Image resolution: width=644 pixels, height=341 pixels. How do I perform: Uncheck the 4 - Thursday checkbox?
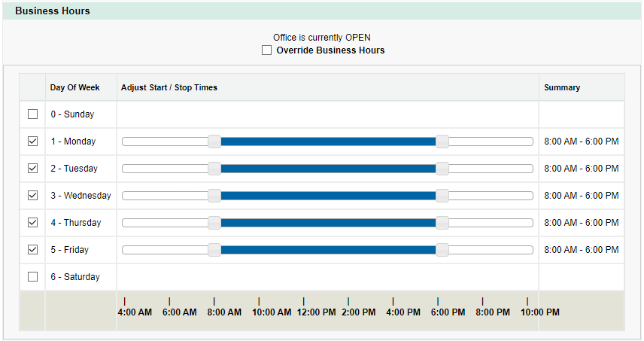click(x=32, y=222)
